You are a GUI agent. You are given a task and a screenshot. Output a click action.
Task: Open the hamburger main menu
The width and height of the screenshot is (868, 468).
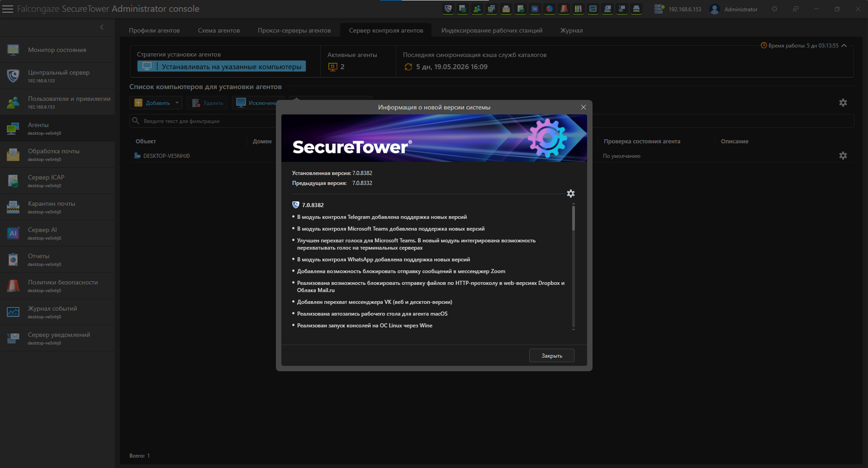(x=8, y=9)
